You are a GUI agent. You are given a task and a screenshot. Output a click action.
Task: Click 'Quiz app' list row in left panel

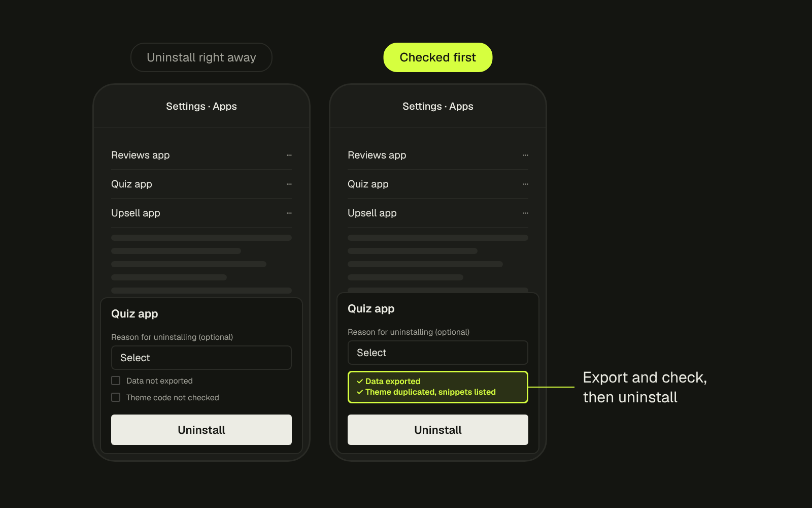tap(201, 184)
